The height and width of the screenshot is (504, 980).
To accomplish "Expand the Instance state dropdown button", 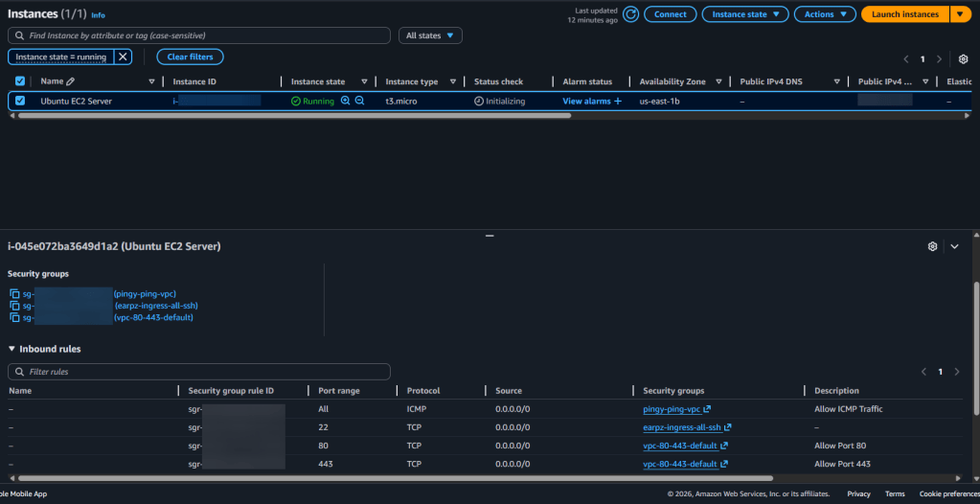I will click(744, 14).
